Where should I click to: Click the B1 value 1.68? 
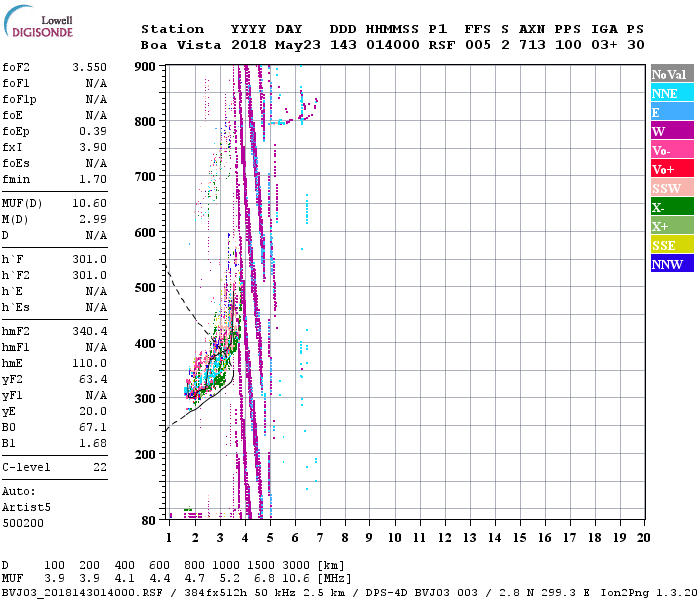pyautogui.click(x=93, y=443)
